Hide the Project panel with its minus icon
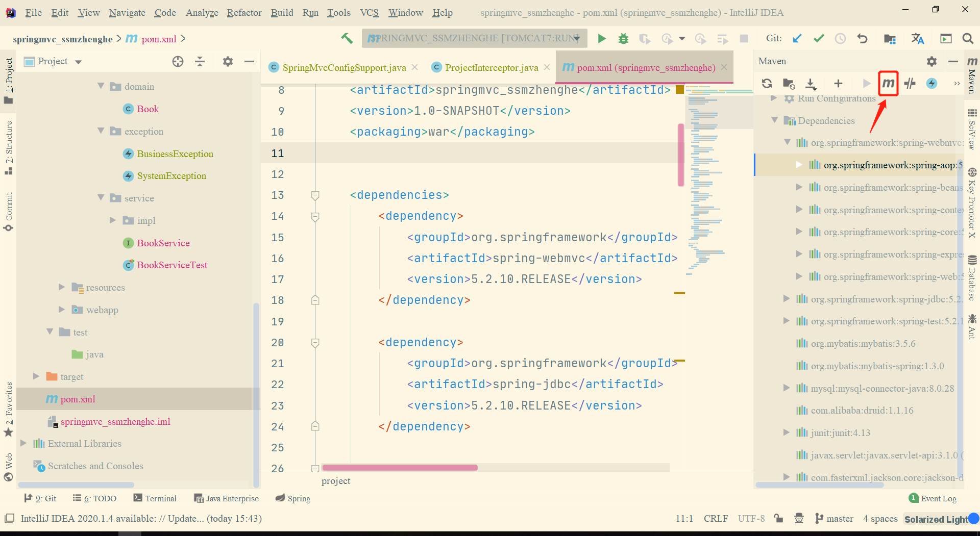This screenshot has height=536, width=980. click(249, 62)
